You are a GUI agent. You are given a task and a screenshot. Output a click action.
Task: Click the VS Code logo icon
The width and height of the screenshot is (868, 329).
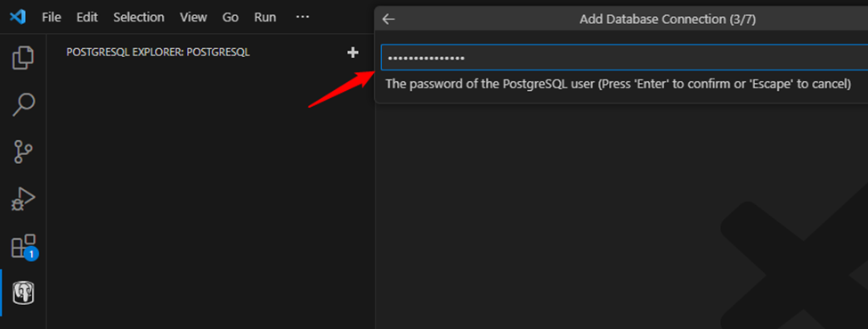pos(18,17)
